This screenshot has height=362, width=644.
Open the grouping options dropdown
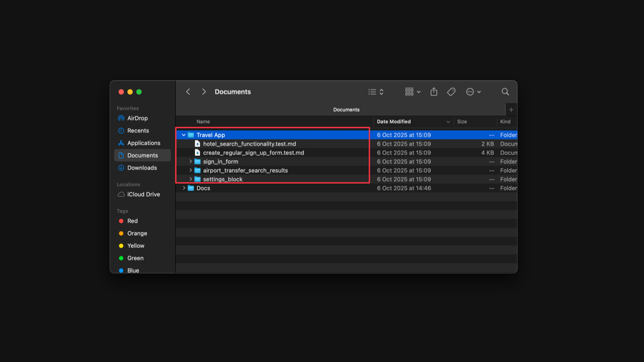[x=412, y=92]
